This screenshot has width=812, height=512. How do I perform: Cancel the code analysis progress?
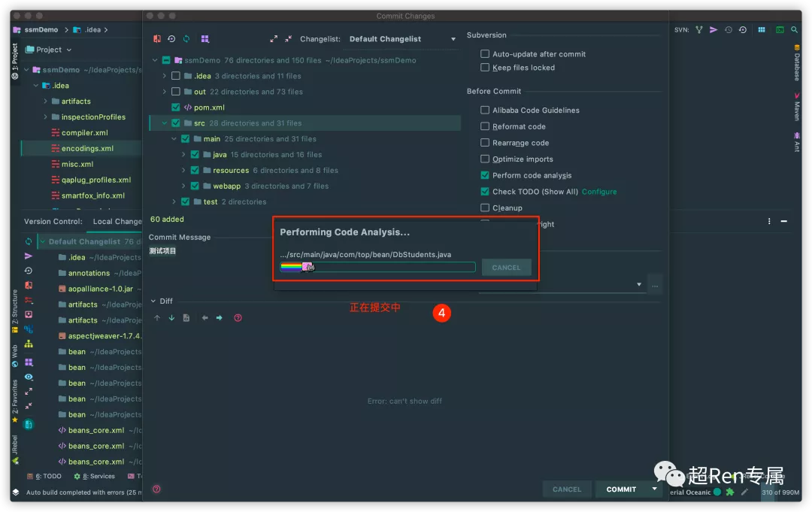[506, 268]
